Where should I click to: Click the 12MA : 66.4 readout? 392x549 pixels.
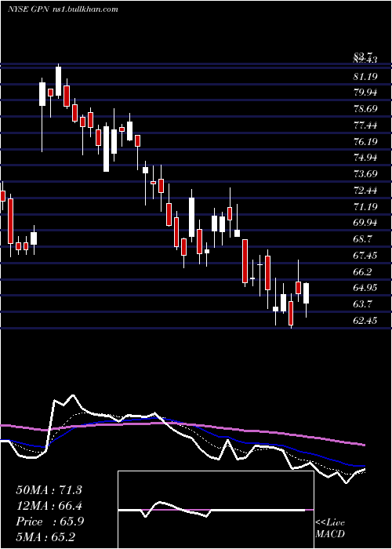point(49,506)
